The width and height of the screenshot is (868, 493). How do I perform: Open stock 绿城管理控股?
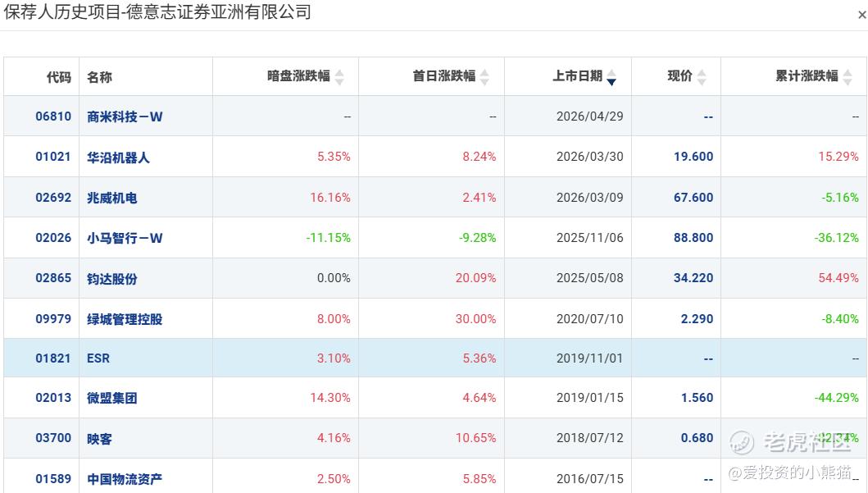125,319
